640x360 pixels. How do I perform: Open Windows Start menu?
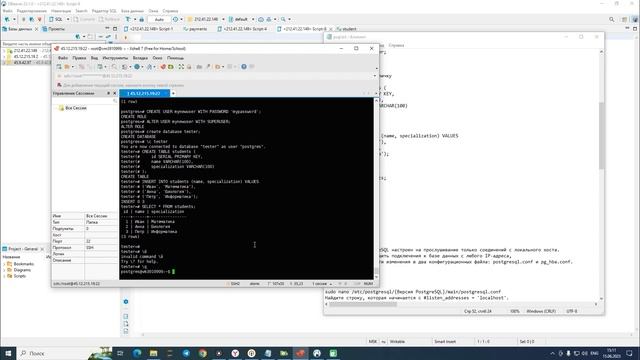pos(8,353)
